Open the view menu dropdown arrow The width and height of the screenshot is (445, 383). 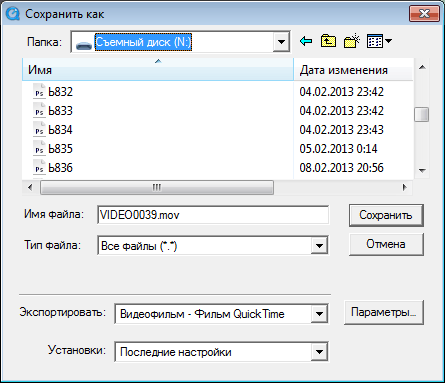pos(388,41)
